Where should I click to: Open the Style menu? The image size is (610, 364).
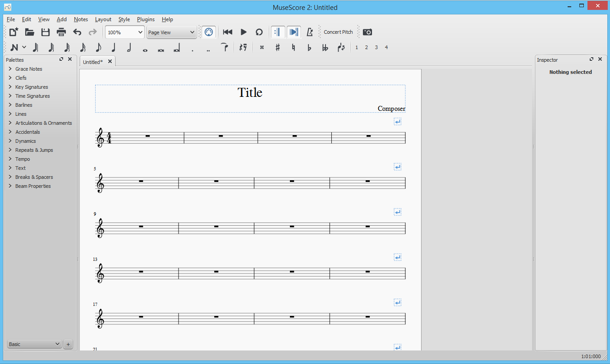[124, 19]
